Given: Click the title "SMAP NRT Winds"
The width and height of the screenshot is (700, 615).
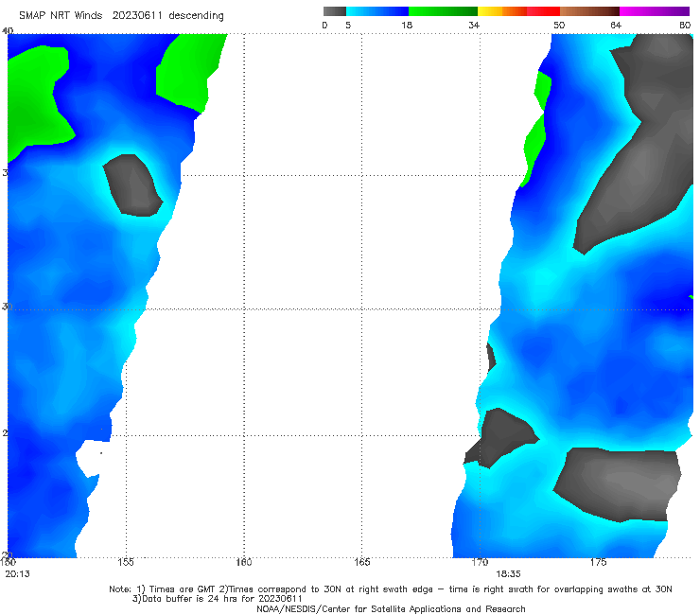Looking at the screenshot, I should [x=61, y=16].
